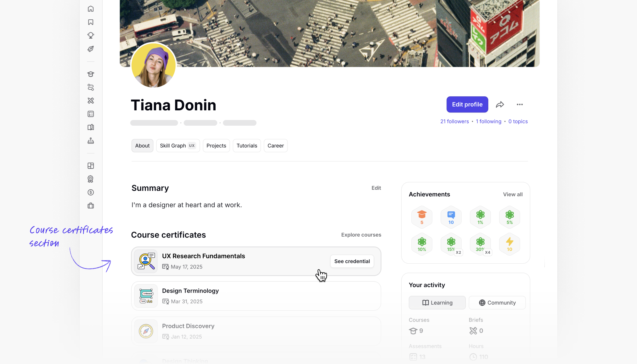
Task: Click the blue chat 10 achievement badge
Action: tap(451, 217)
